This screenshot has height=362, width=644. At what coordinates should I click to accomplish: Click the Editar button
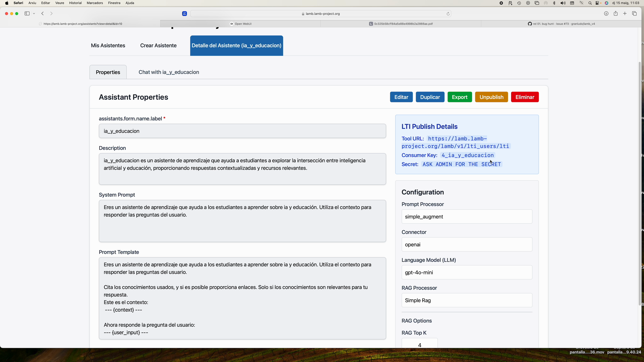click(401, 97)
